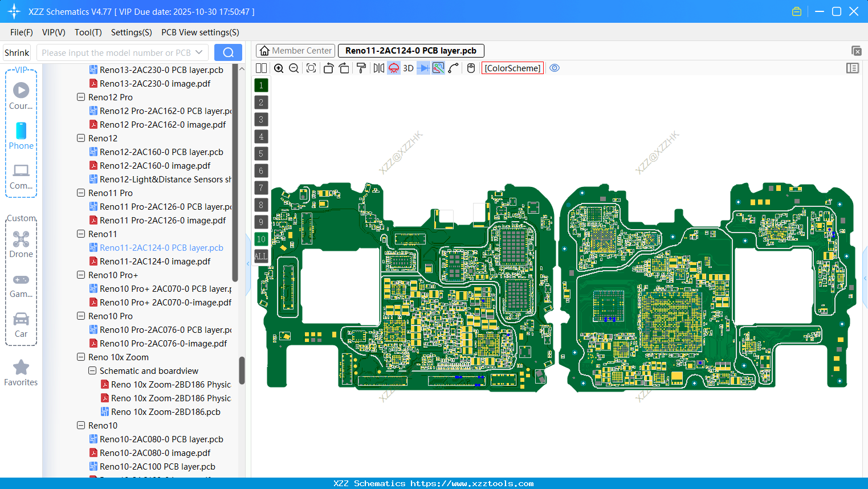The width and height of the screenshot is (868, 489).
Task: Click the zoom in magnifier icon
Action: 279,68
